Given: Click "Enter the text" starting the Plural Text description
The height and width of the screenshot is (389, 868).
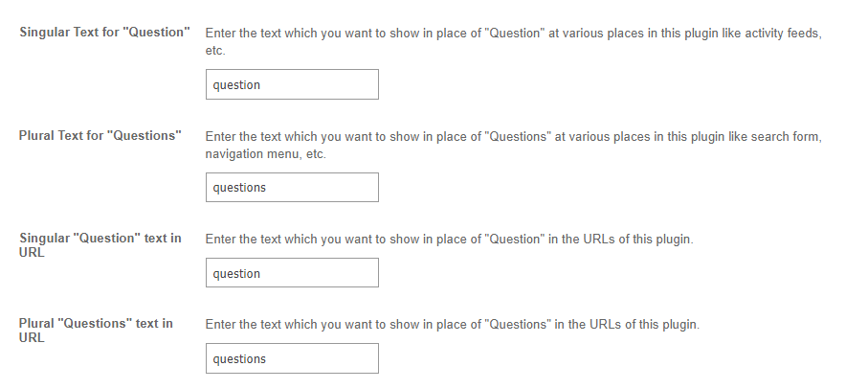Looking at the screenshot, I should click(244, 136).
